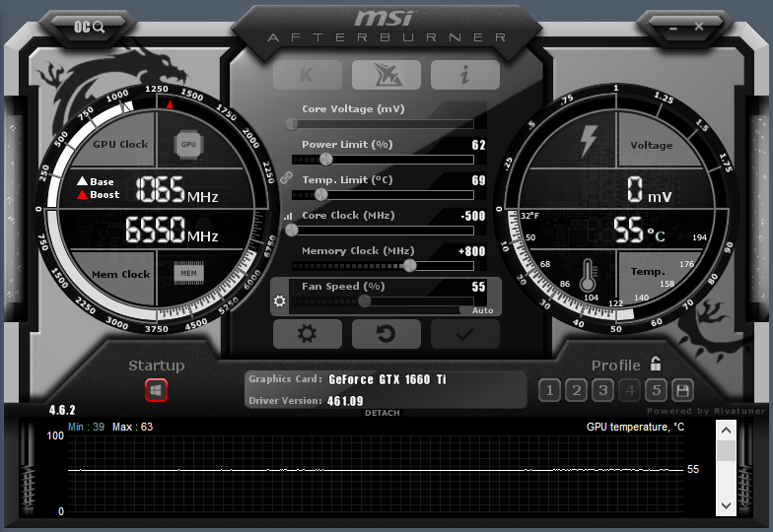Viewport: 773px width, 532px height.
Task: Save profile using the floppy disk icon
Action: [682, 390]
